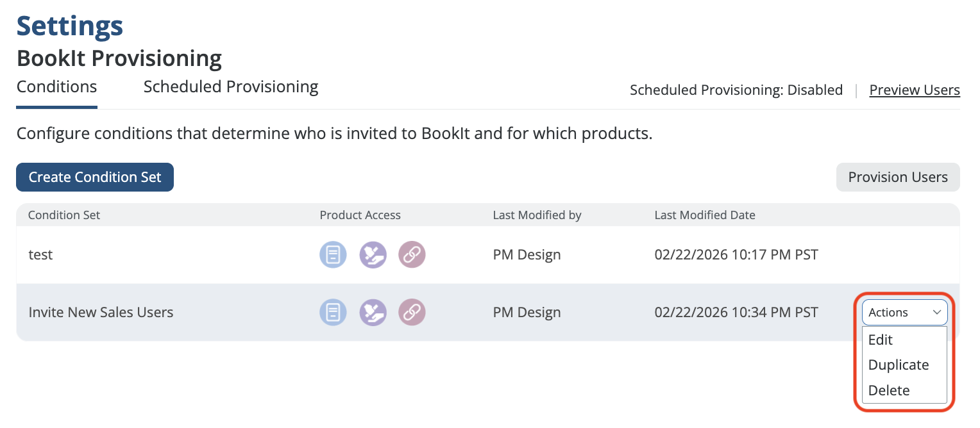Viewport: 980px width, 428px height.
Task: Select Duplicate in the Actions menu
Action: click(x=898, y=365)
